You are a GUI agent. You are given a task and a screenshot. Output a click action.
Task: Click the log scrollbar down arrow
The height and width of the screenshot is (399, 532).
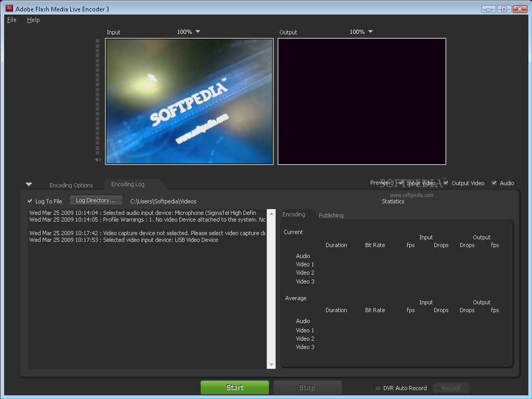point(271,365)
